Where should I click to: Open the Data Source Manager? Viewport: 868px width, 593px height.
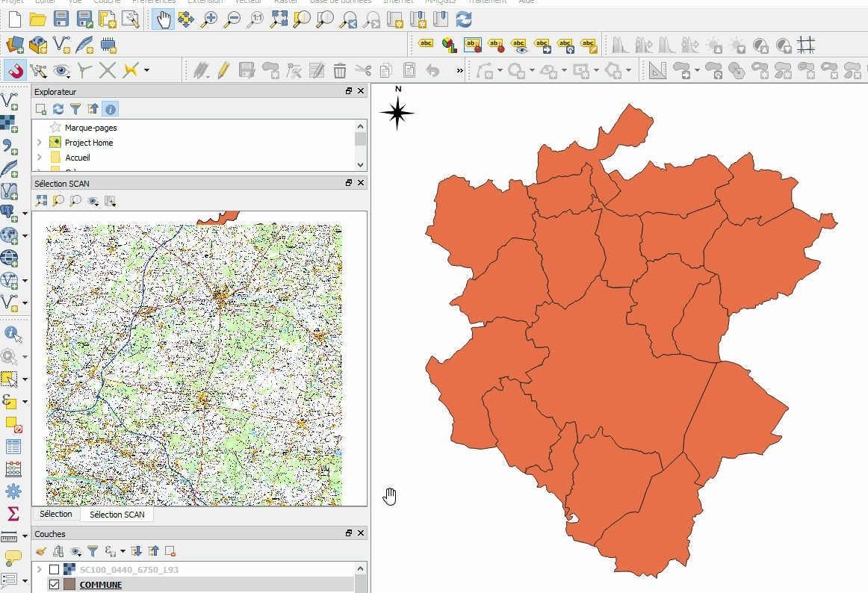15,45
